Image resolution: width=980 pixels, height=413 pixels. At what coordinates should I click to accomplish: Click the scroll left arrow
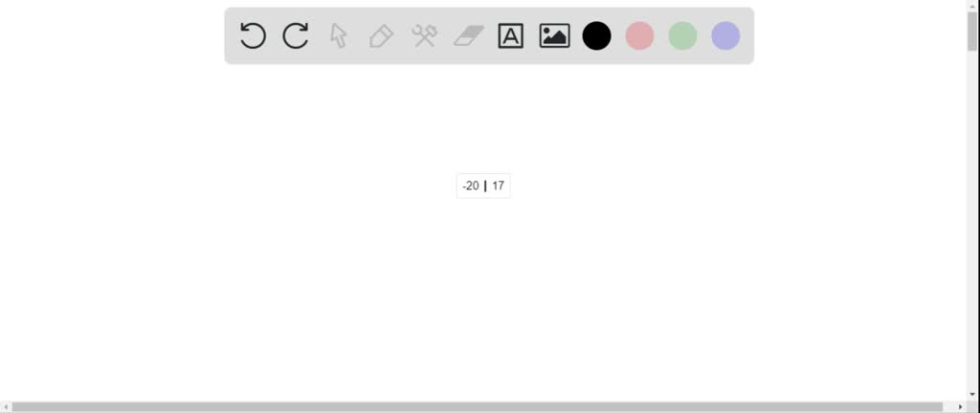[6, 406]
